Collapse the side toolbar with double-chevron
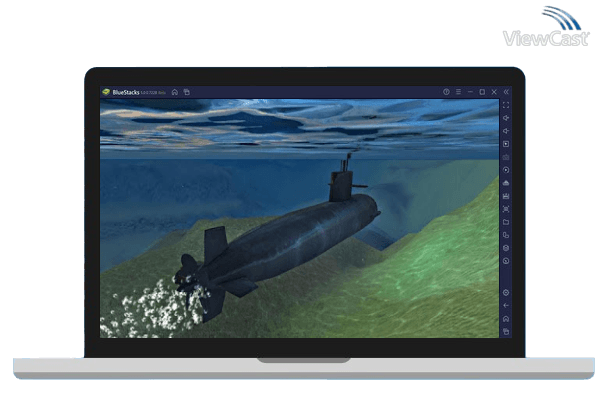The width and height of the screenshot is (602, 414). tap(506, 92)
